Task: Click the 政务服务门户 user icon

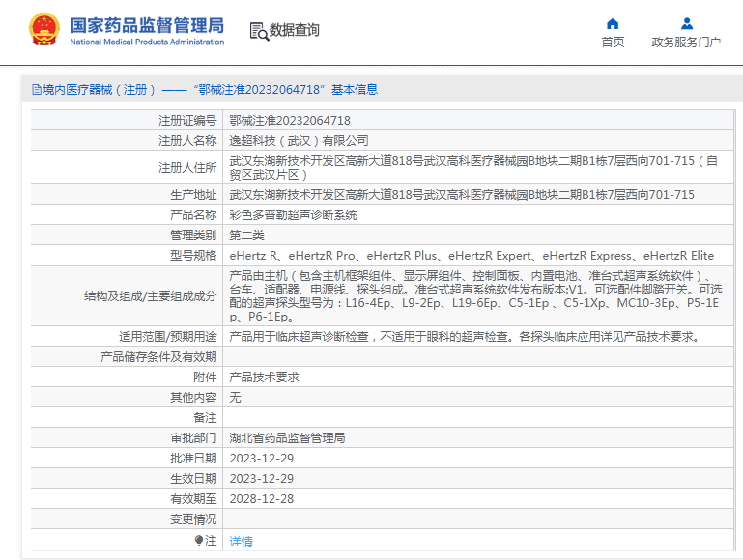Action: (687, 24)
